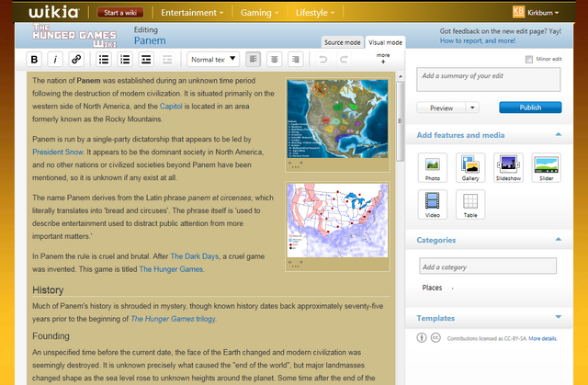
Task: Align text right
Action: click(296, 59)
